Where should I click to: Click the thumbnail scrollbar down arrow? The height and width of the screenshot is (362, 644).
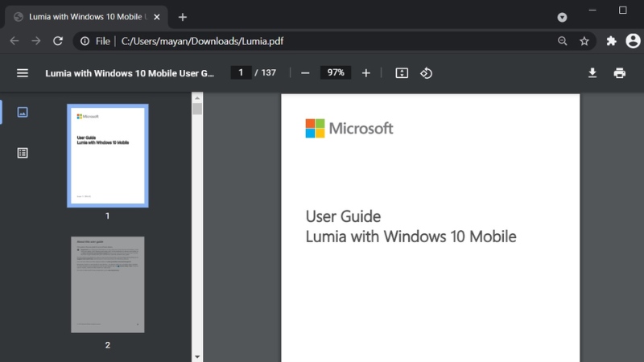coord(196,356)
